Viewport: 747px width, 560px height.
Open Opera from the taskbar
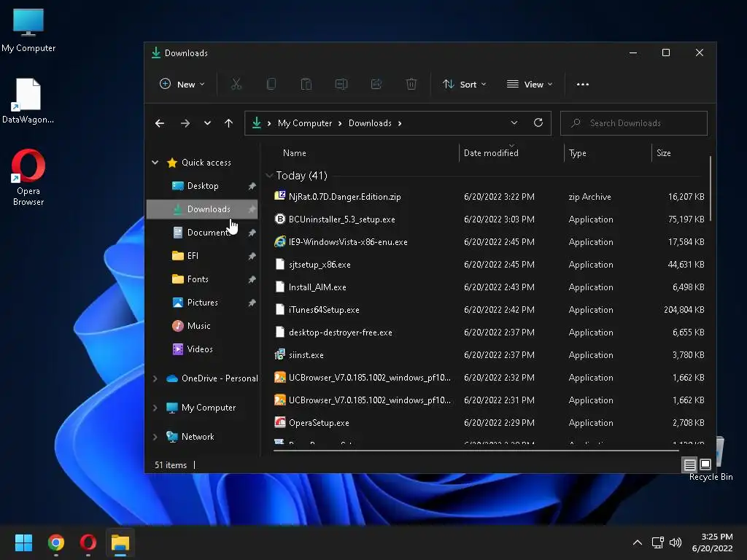88,542
